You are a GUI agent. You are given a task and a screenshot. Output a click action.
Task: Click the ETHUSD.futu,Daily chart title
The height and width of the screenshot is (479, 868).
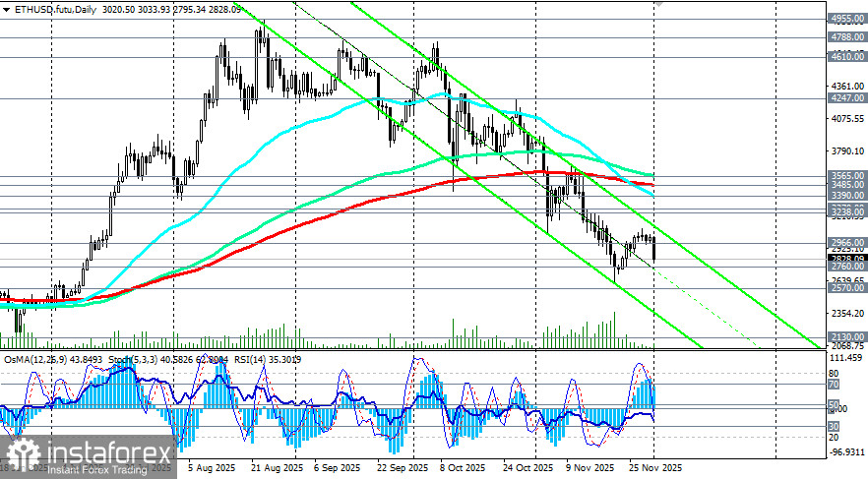tap(54, 10)
